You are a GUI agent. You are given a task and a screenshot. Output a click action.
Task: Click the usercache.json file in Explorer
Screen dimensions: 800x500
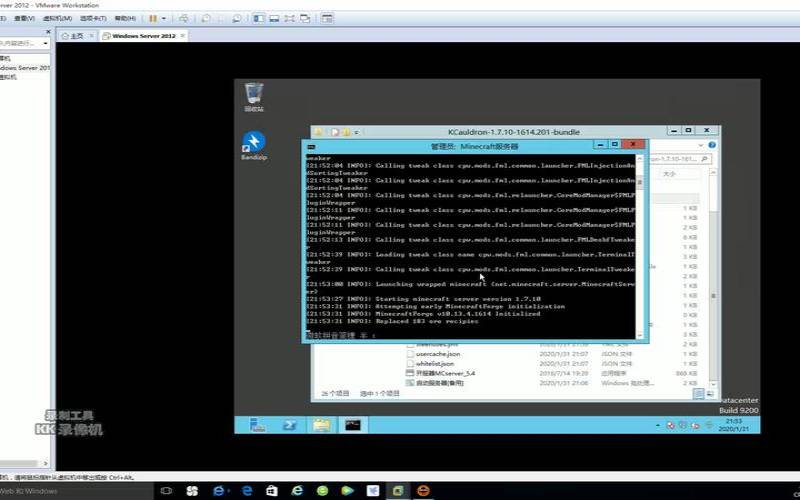coord(438,354)
